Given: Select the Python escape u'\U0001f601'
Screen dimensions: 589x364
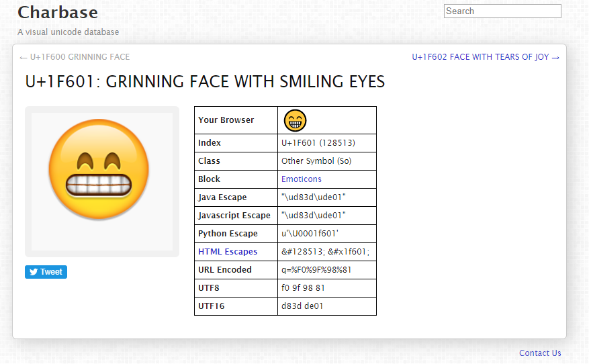Looking at the screenshot, I should (x=310, y=234).
